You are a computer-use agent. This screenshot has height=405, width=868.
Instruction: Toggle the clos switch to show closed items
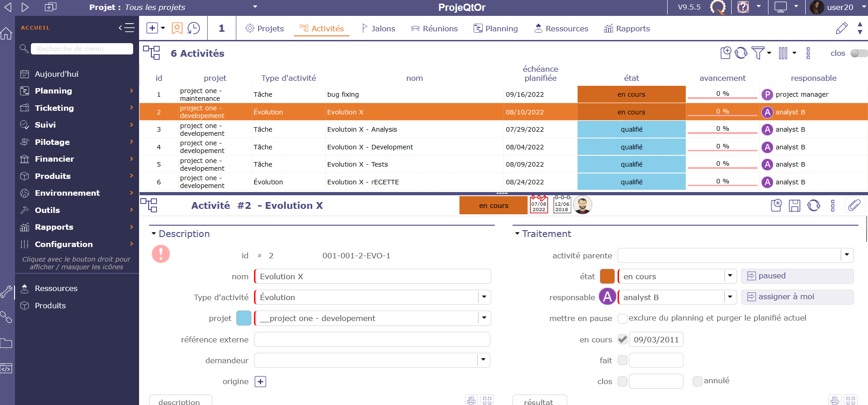click(x=858, y=53)
